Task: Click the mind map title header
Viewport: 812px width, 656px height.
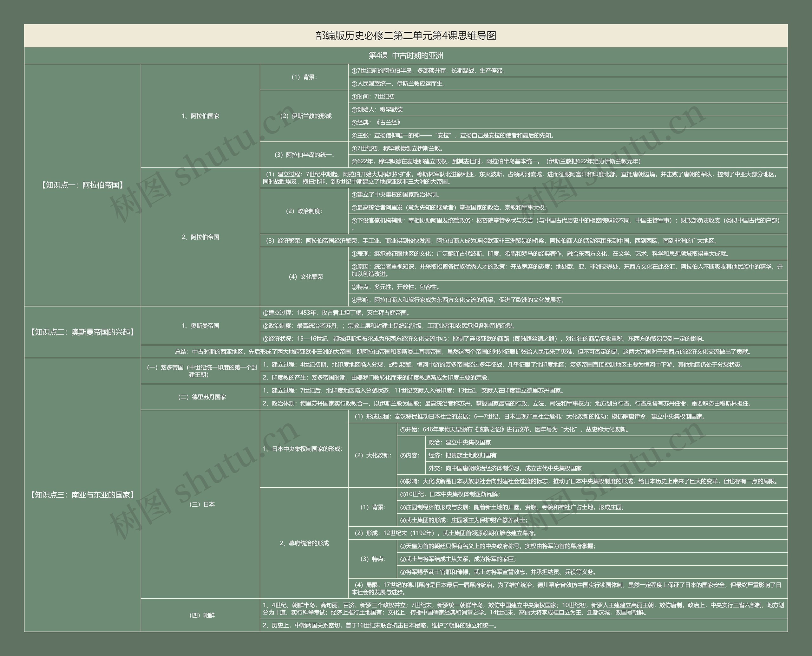Action: coord(406,36)
